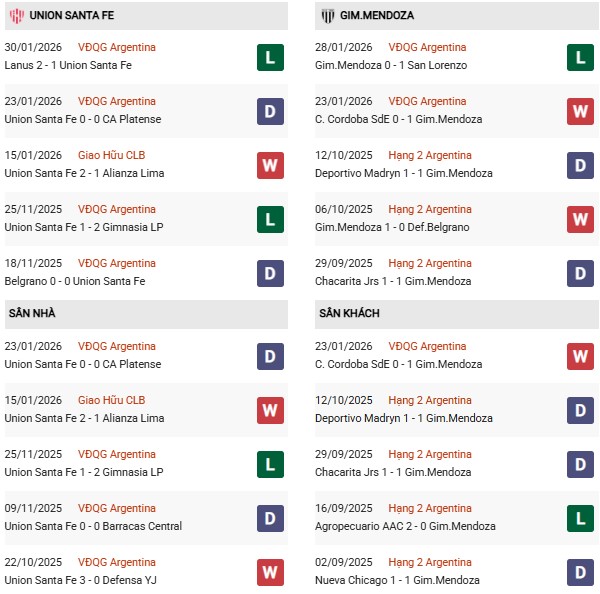Click the D badge for Barracas Central match

tap(270, 518)
